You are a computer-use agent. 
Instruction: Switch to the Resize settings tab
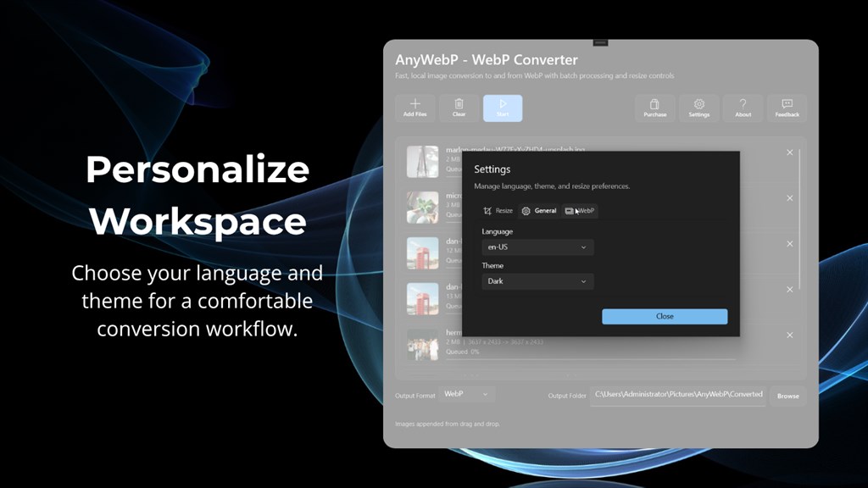tap(498, 211)
